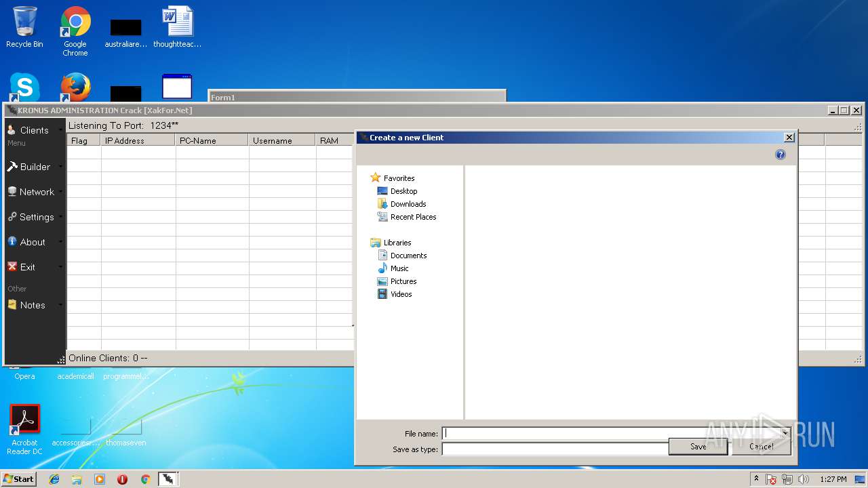Show hidden system tray icons arrow
The width and height of the screenshot is (868, 488).
pyautogui.click(x=756, y=479)
